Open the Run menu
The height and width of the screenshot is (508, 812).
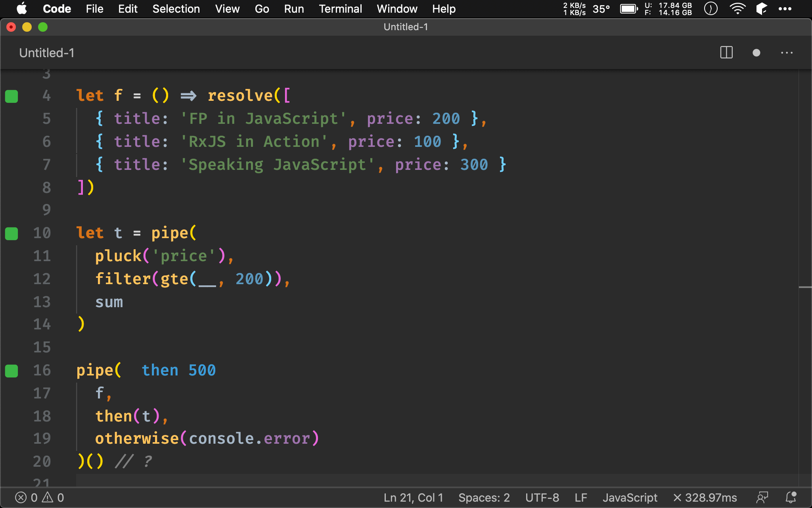pos(294,9)
